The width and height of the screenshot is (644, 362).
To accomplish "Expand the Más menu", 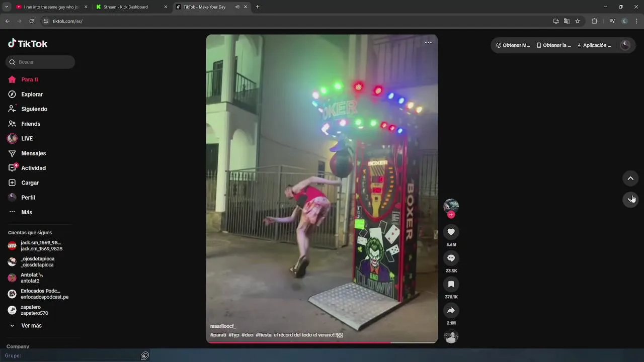I will coord(20,212).
